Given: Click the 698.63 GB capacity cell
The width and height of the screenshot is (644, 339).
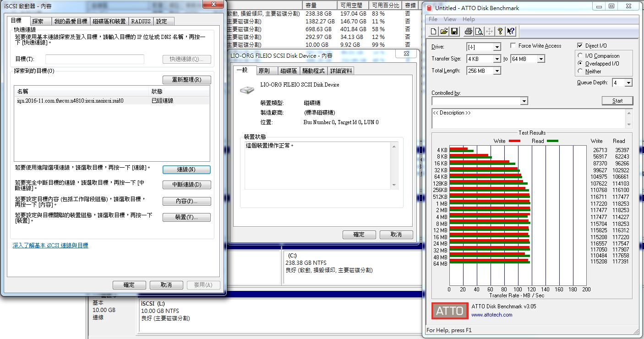Looking at the screenshot, I should tap(318, 29).
